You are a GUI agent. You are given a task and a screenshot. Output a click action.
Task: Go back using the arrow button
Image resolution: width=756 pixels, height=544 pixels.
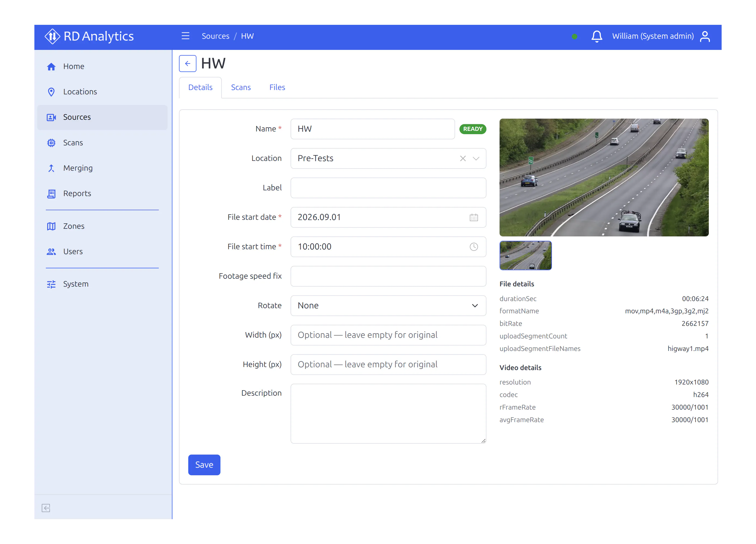coord(188,64)
